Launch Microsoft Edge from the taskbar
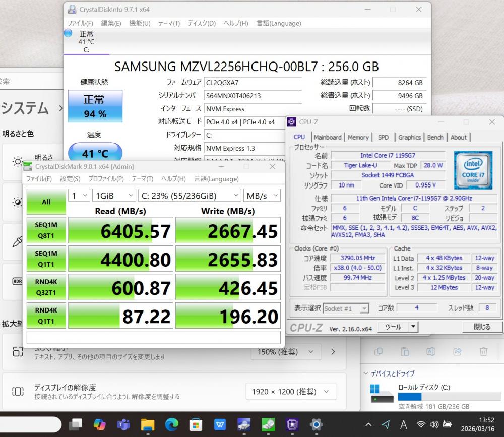This screenshot has width=504, height=437. 172,424
